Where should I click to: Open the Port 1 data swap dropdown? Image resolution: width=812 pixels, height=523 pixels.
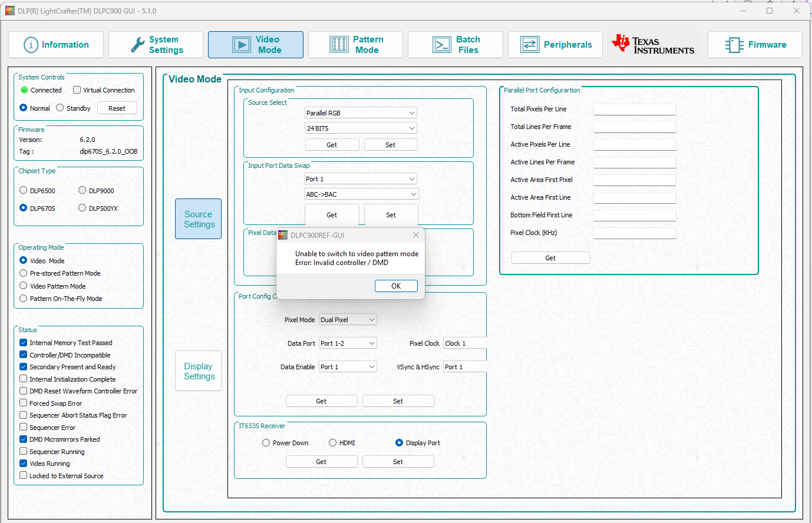click(361, 179)
